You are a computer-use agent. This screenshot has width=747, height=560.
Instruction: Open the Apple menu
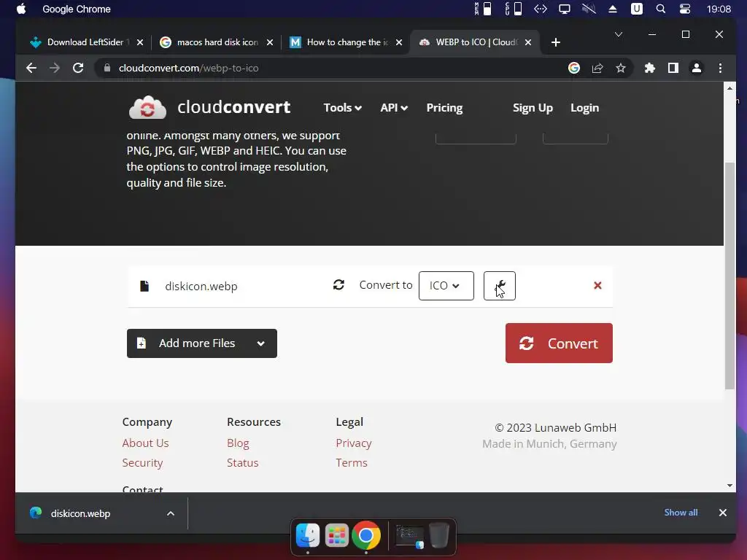pos(21,9)
